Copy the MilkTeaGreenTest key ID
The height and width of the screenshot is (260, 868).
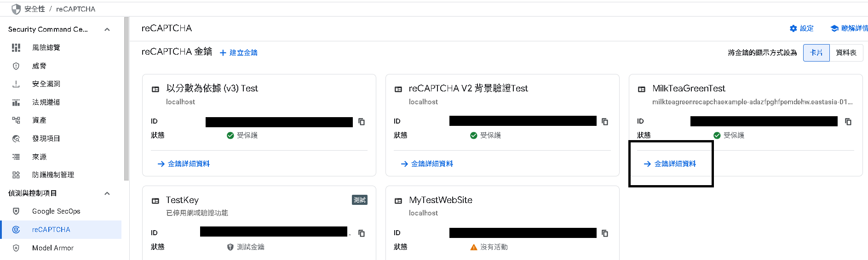click(x=848, y=122)
